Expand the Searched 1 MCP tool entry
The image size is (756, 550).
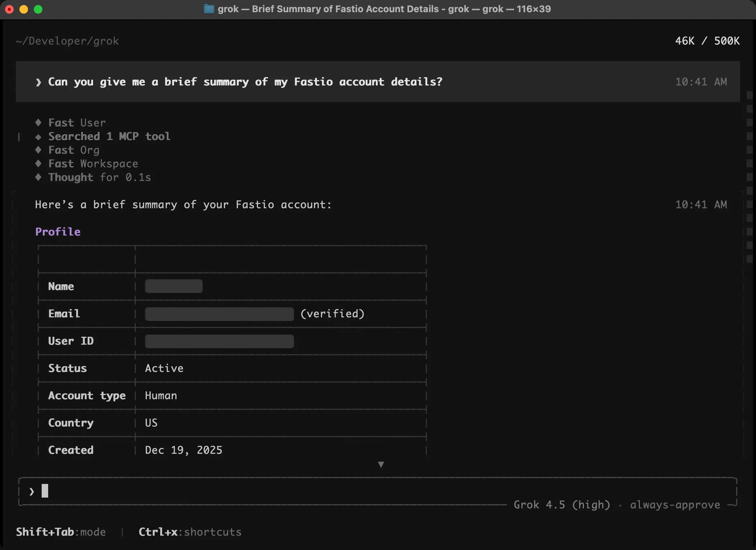(x=109, y=136)
